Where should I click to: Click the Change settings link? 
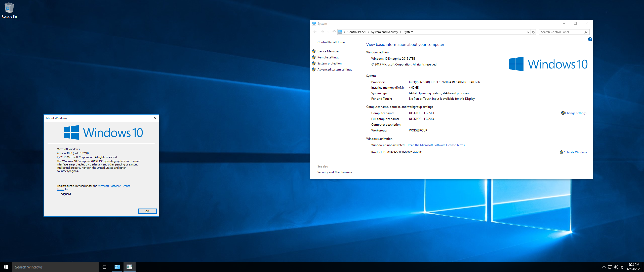(576, 113)
